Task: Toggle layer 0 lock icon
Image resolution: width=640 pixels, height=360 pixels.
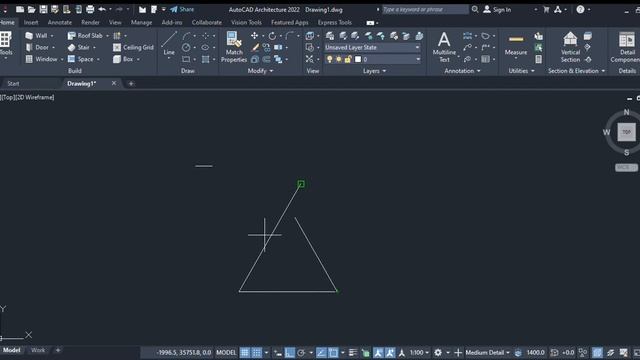Action: (348, 59)
